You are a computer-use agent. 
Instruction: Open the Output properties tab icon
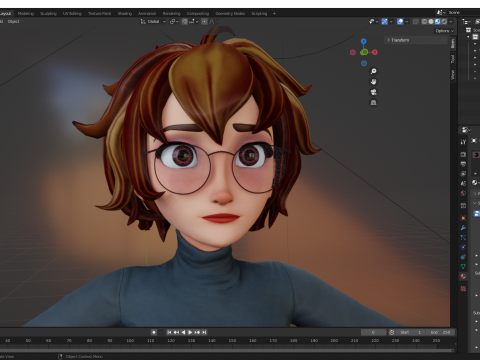pos(463,164)
